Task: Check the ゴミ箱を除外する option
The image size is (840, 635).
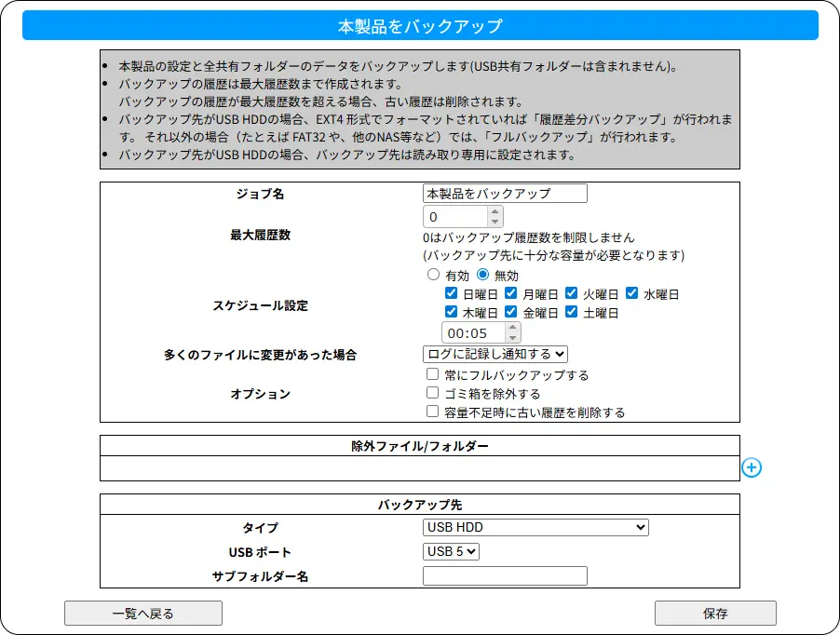Action: tap(433, 393)
